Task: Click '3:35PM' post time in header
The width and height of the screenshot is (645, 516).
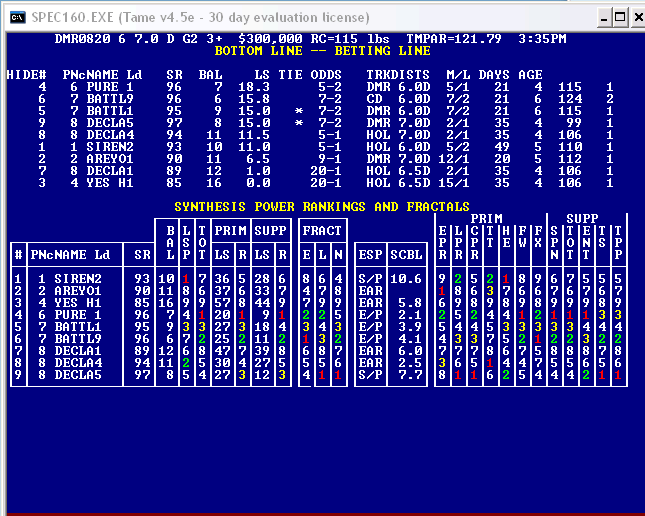Action: (x=542, y=39)
